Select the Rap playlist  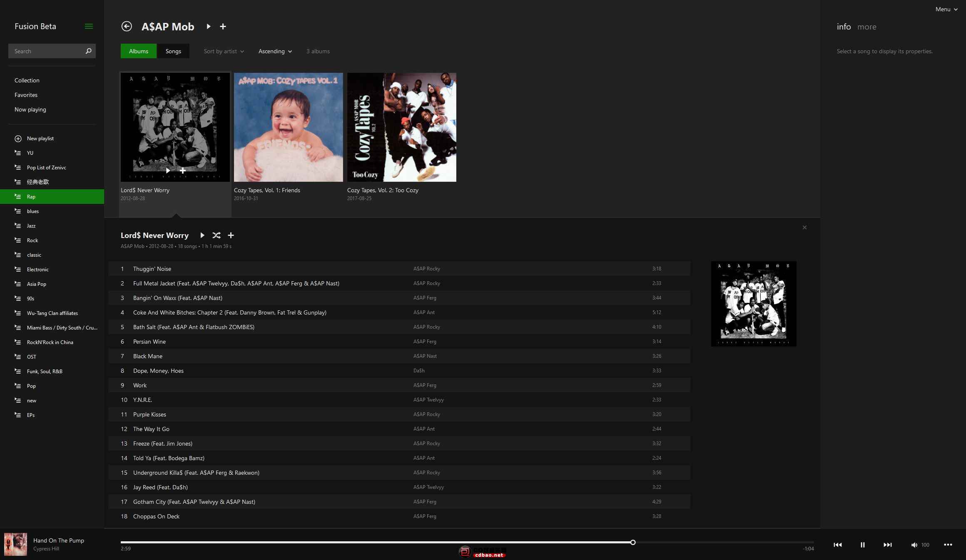[52, 196]
